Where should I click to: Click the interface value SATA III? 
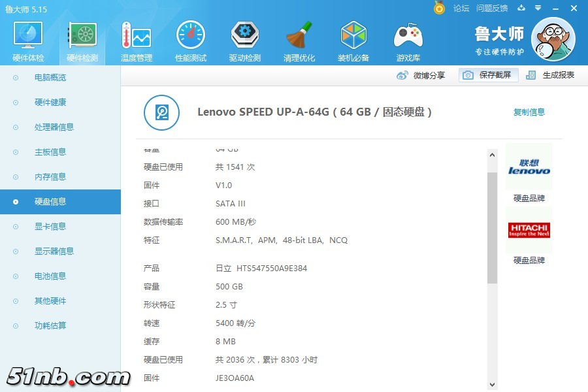coord(230,204)
